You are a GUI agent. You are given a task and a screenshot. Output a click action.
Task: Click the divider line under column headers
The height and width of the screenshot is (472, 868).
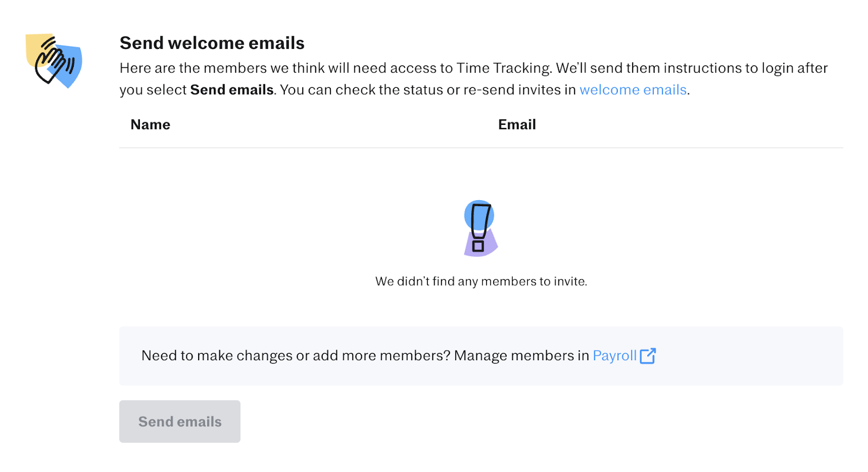pyautogui.click(x=481, y=148)
